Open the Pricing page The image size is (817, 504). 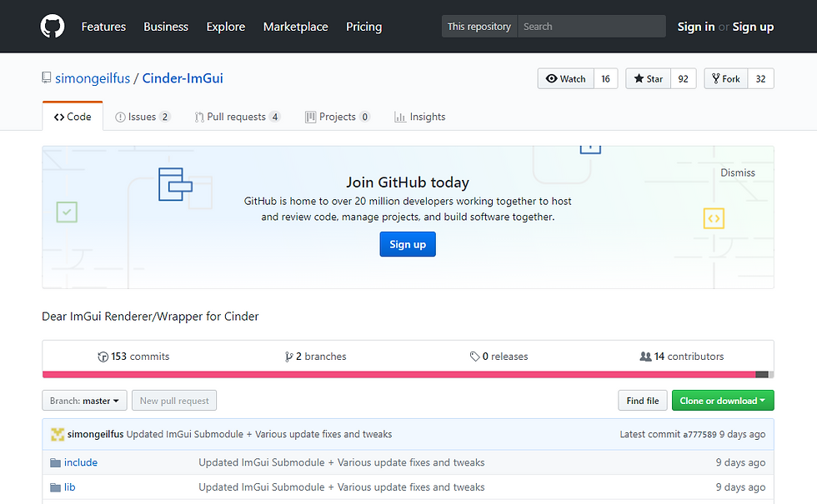pos(363,27)
